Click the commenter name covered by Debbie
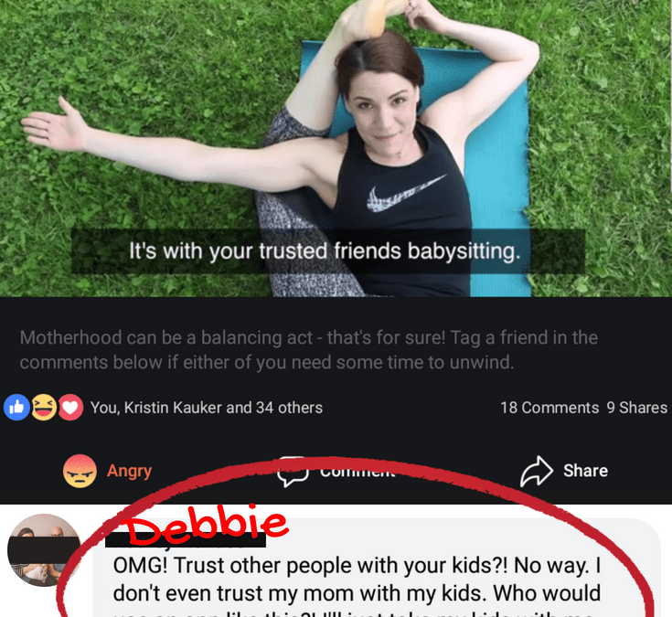Image resolution: width=672 pixels, height=617 pixels. coord(185,539)
